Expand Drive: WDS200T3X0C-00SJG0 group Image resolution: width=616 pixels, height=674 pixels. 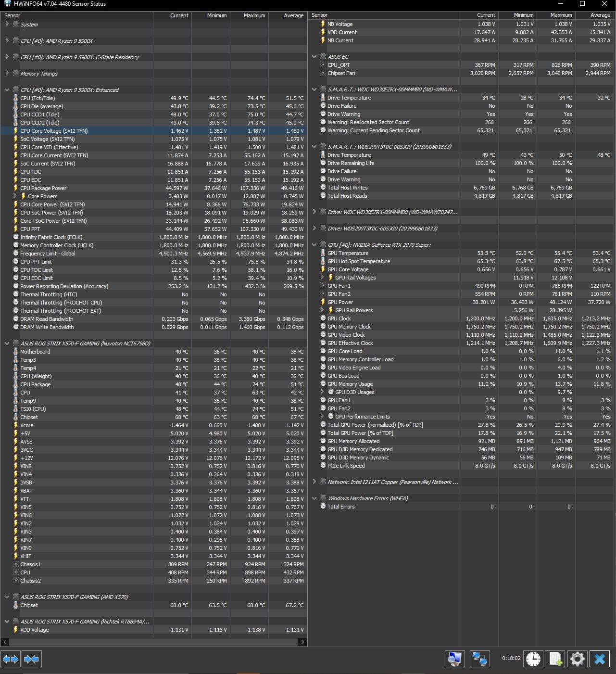[x=314, y=229]
